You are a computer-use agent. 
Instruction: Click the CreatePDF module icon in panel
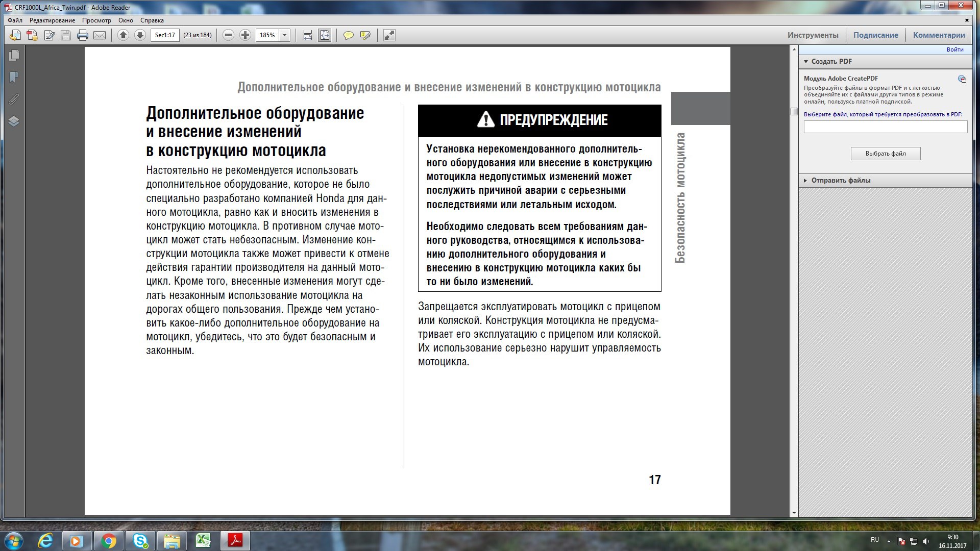tap(962, 79)
